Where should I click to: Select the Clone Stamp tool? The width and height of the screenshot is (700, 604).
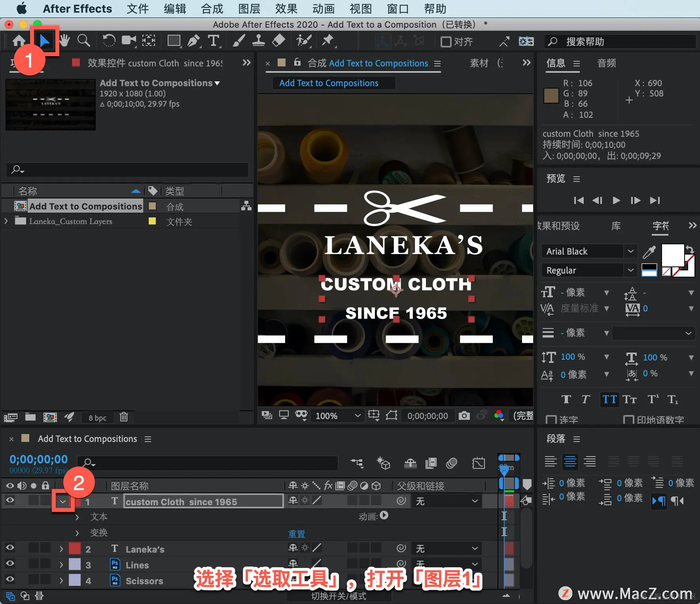[x=259, y=41]
